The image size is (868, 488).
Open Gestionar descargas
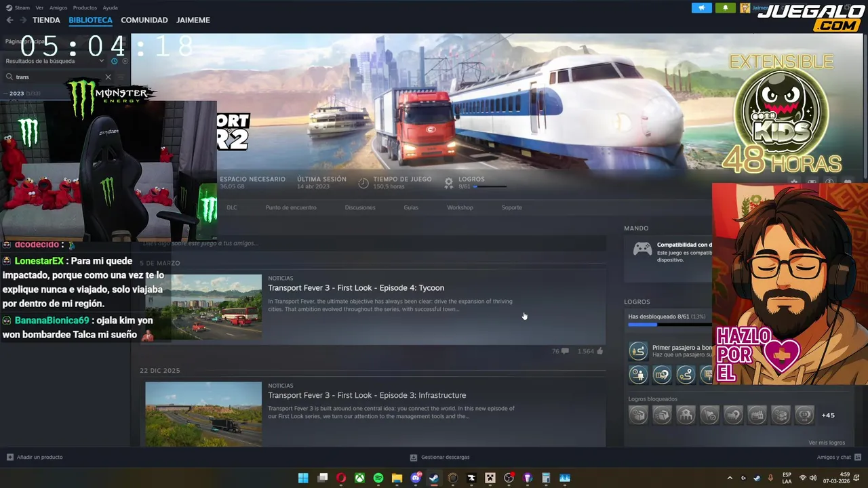(440, 457)
